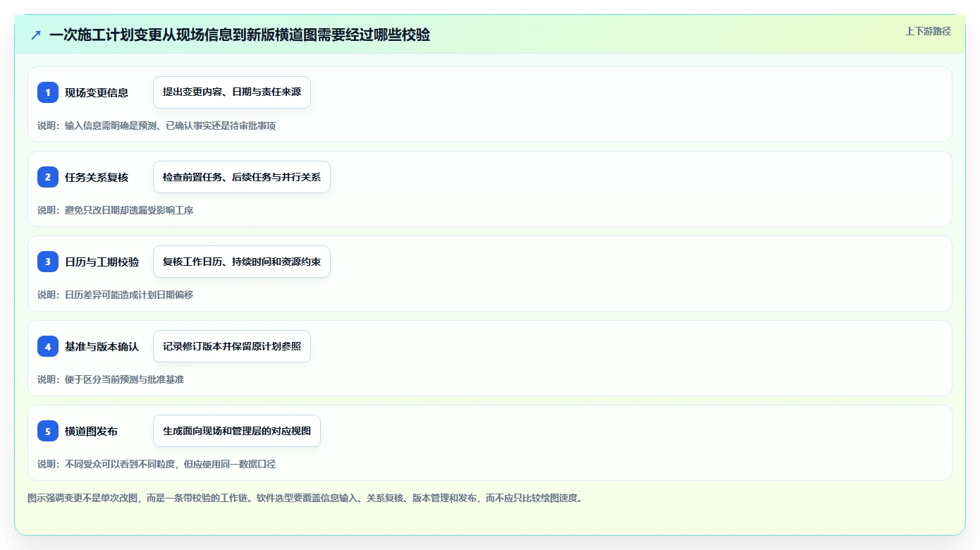The image size is (980, 550).
Task: Click the step 2 number badge
Action: pyautogui.click(x=48, y=177)
